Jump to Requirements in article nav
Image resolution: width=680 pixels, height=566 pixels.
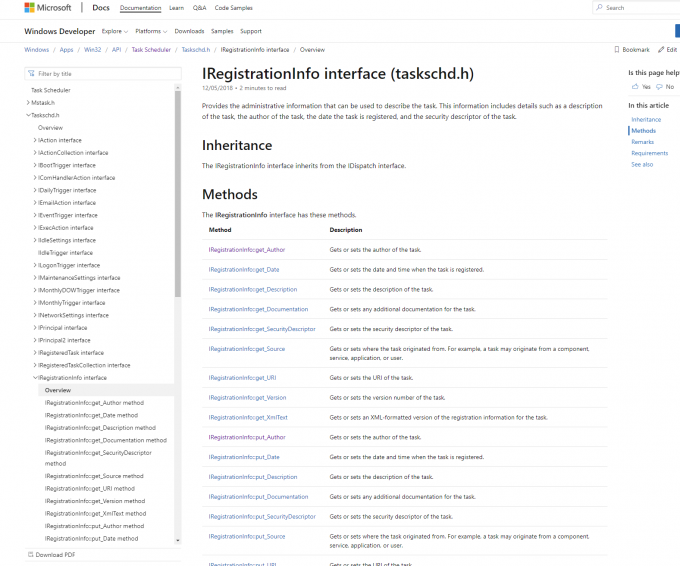tap(650, 154)
